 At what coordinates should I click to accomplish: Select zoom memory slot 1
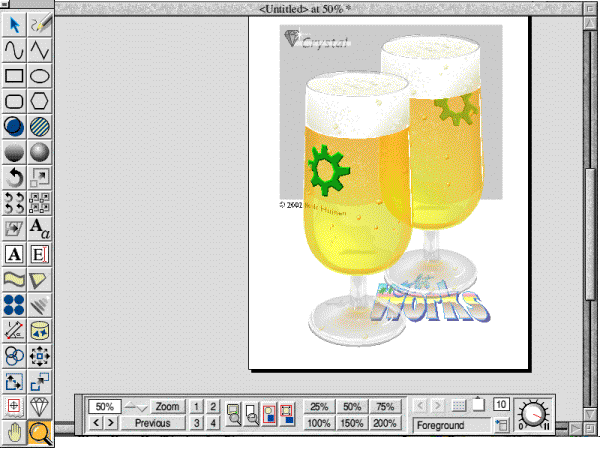pos(197,407)
